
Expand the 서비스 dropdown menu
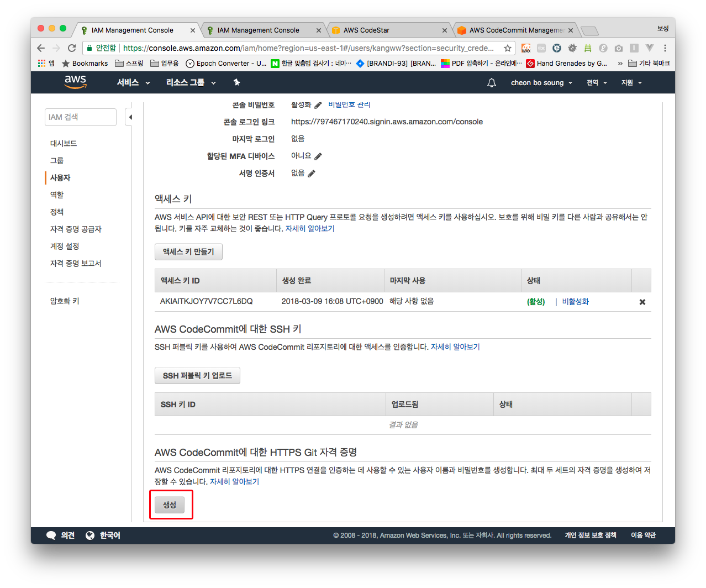pos(133,82)
